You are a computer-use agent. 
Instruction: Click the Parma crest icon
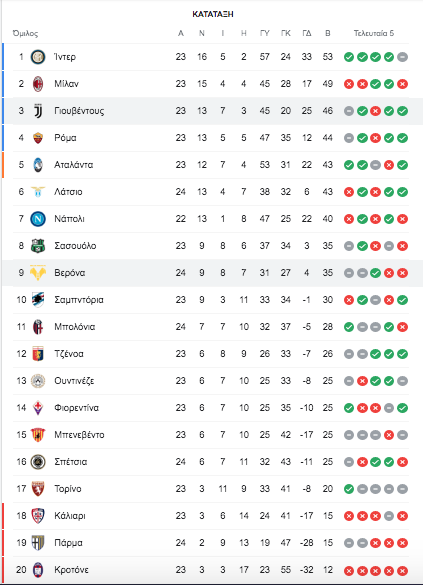(38, 543)
